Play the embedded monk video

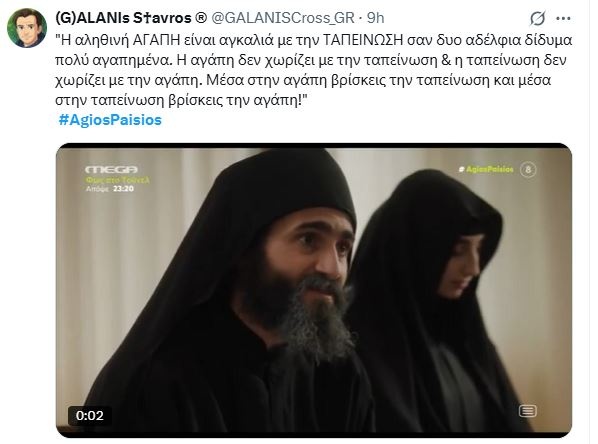click(313, 290)
